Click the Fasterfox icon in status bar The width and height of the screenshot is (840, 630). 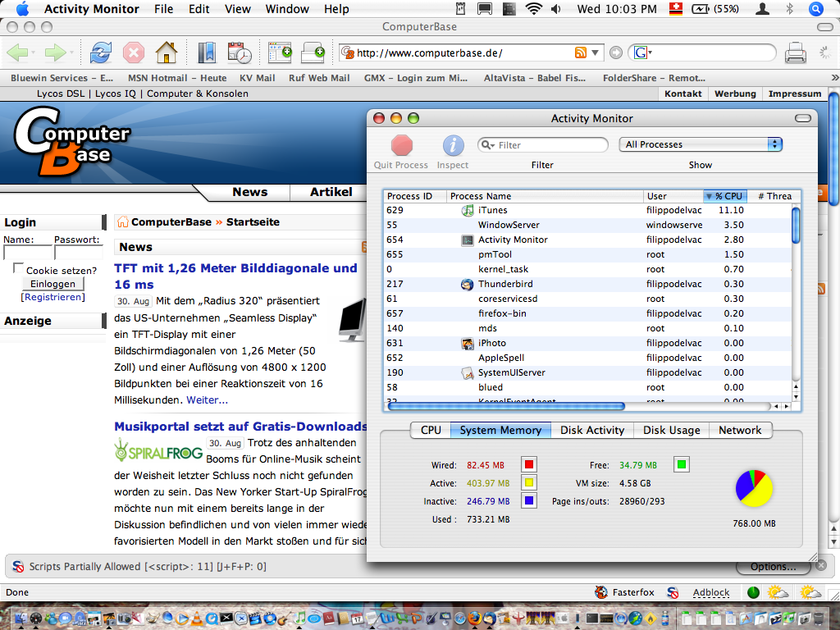coord(601,592)
